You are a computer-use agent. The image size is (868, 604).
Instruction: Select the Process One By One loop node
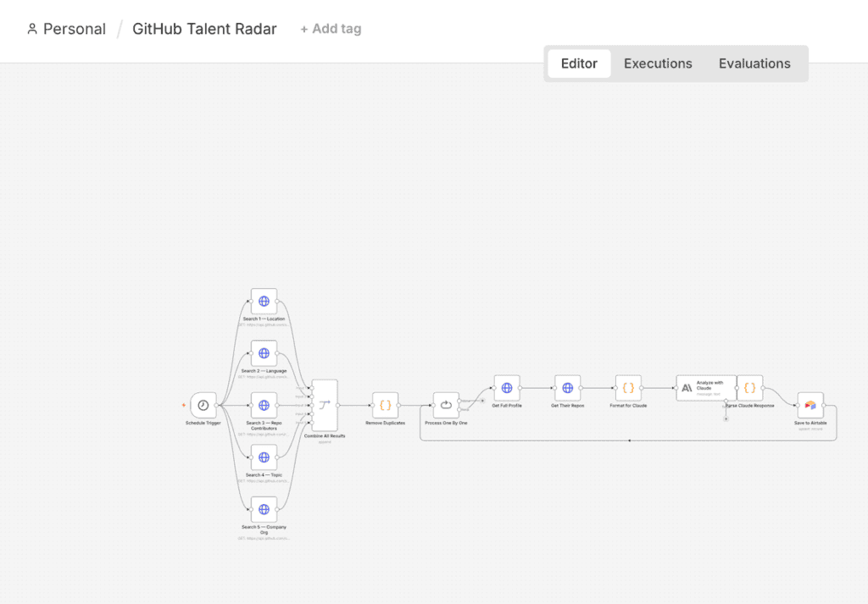click(x=446, y=406)
